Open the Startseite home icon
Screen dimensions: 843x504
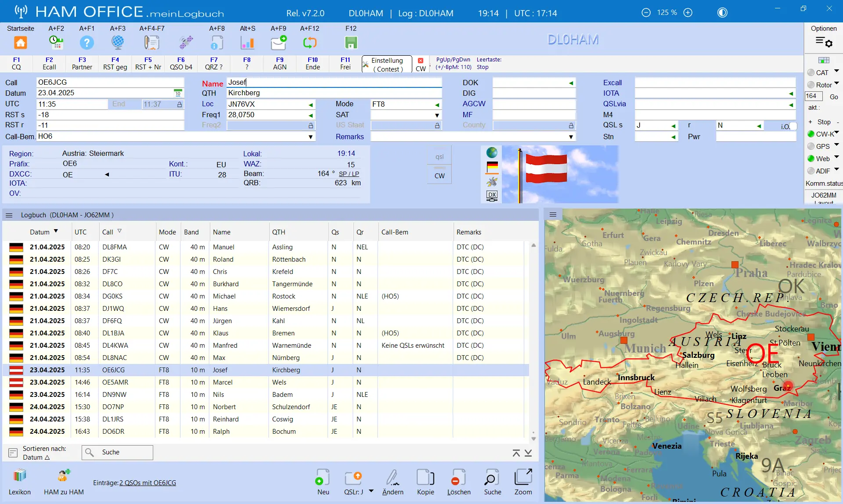20,43
